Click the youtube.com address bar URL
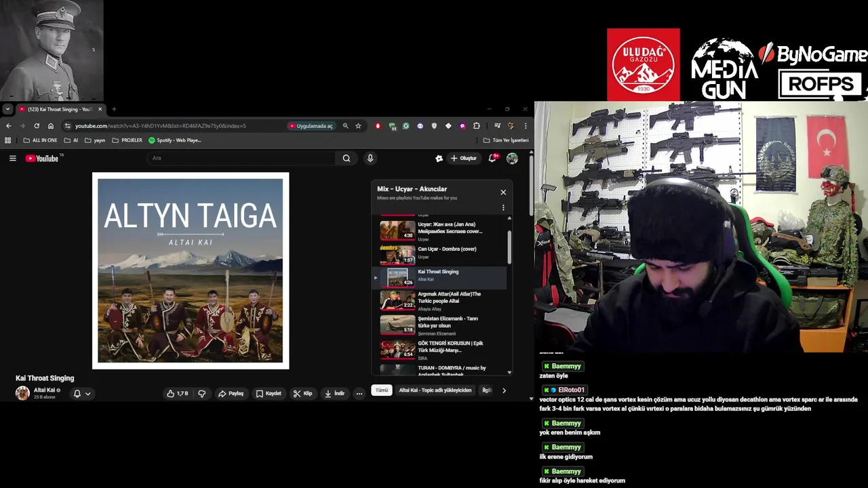Image resolution: width=868 pixels, height=488 pixels. 160,125
